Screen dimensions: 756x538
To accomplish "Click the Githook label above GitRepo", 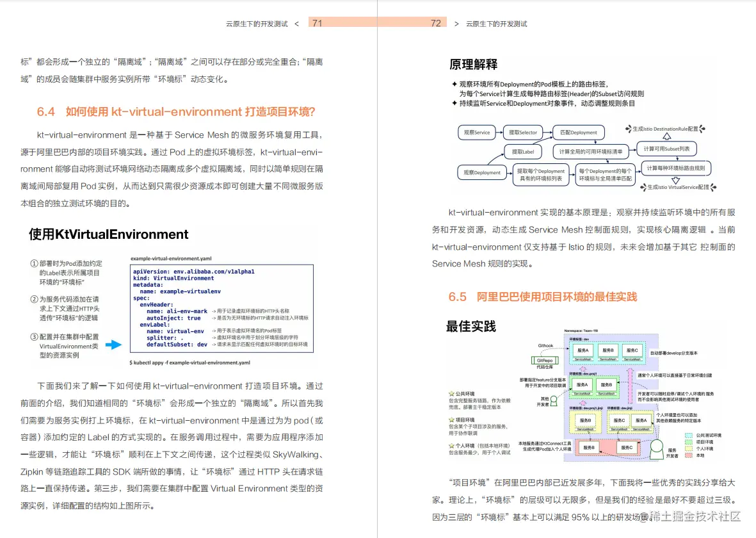I will point(546,345).
